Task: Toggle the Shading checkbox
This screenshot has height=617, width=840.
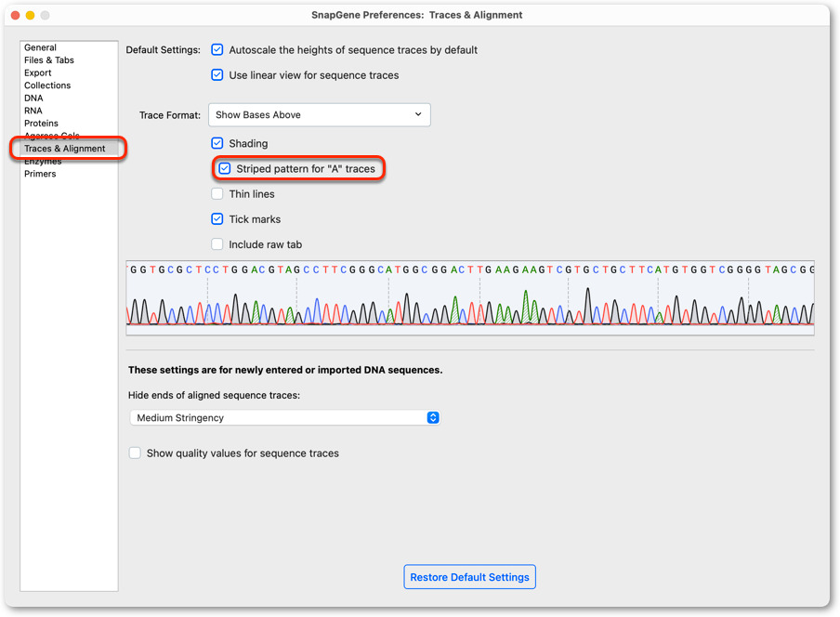Action: pos(217,143)
